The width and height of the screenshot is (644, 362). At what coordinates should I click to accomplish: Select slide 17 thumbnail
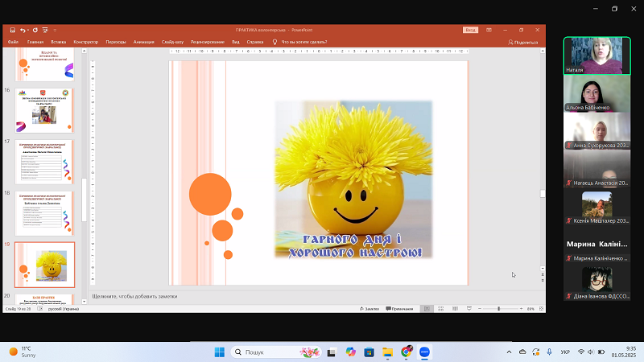click(44, 162)
